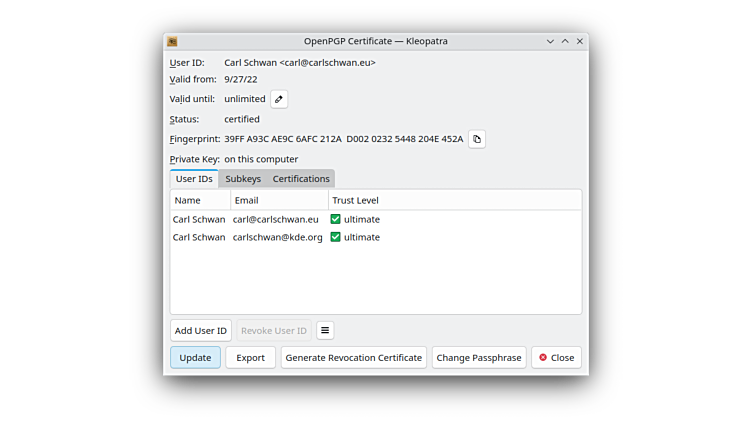Minimize the certificate dialog window

[550, 41]
